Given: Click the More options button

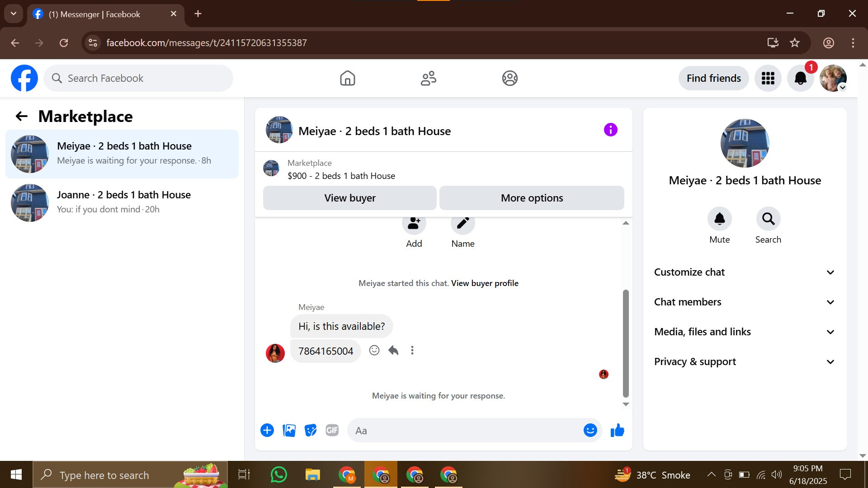Looking at the screenshot, I should (532, 198).
